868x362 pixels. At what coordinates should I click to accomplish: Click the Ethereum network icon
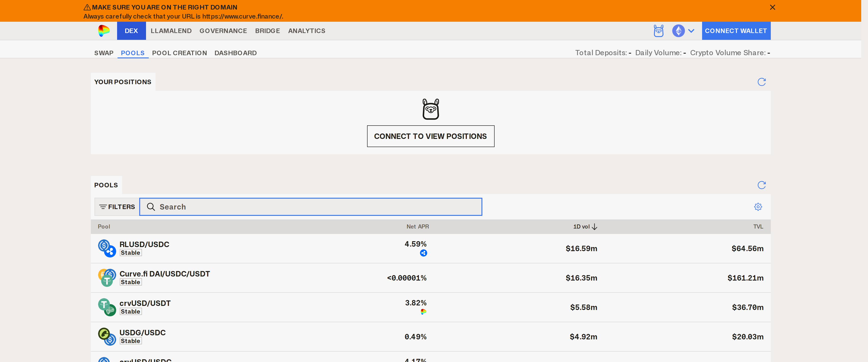678,31
